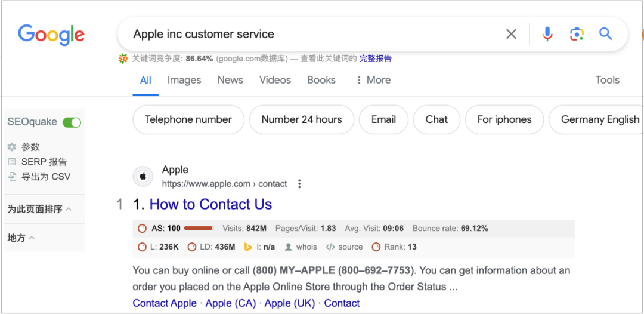This screenshot has width=644, height=314.
Task: Clear the search box with X
Action: (512, 34)
